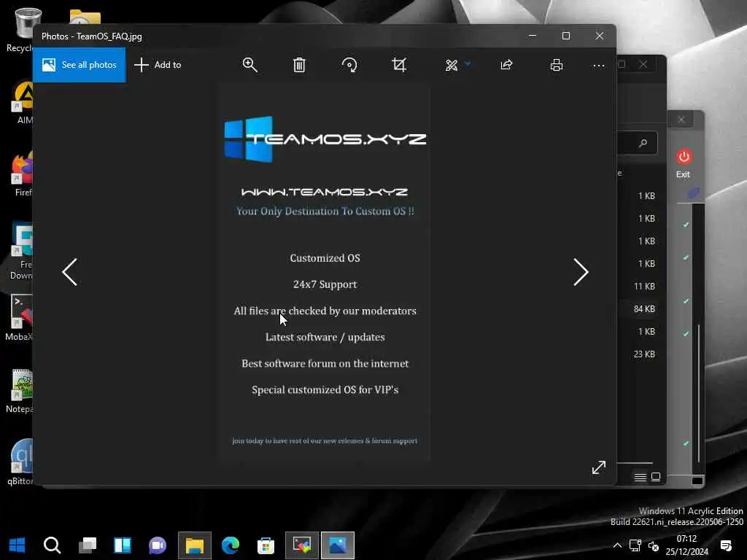Show hidden tray icons chevron
Image resolution: width=747 pixels, height=560 pixels.
click(x=617, y=545)
